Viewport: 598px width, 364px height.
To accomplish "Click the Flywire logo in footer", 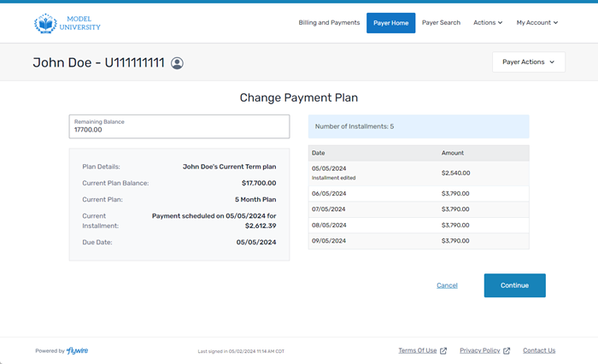I will 78,350.
